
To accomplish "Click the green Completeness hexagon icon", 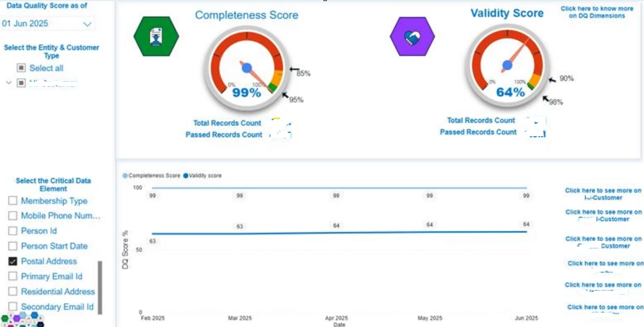I will 156,37.
